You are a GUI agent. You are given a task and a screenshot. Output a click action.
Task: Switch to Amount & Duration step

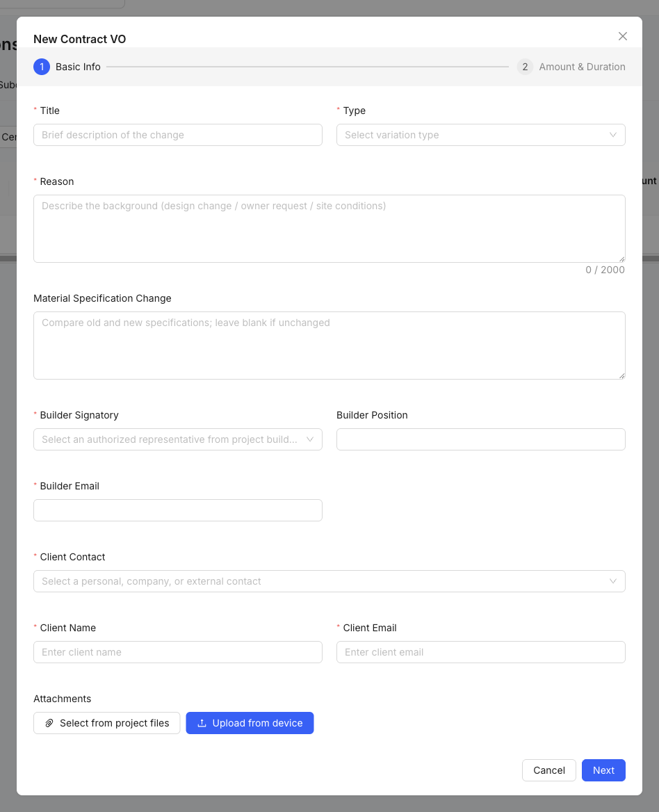(x=571, y=67)
